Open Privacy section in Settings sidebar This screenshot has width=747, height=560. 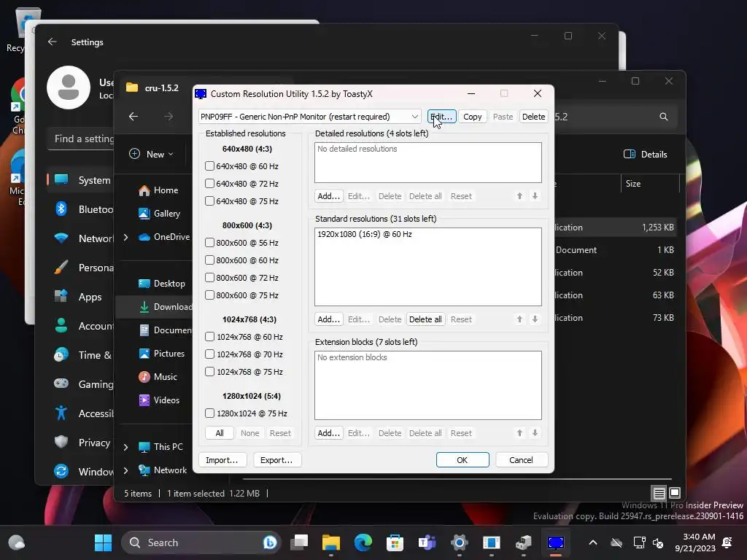[80, 443]
